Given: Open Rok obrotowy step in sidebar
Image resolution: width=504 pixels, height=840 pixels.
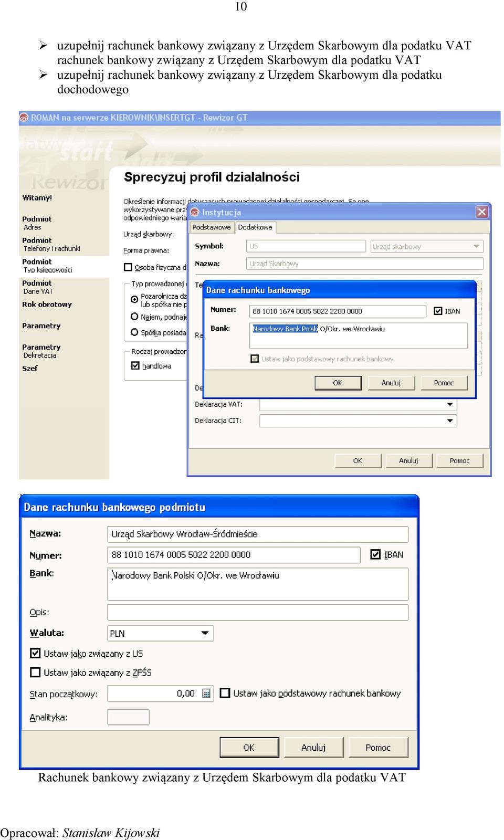Looking at the screenshot, I should click(x=47, y=304).
